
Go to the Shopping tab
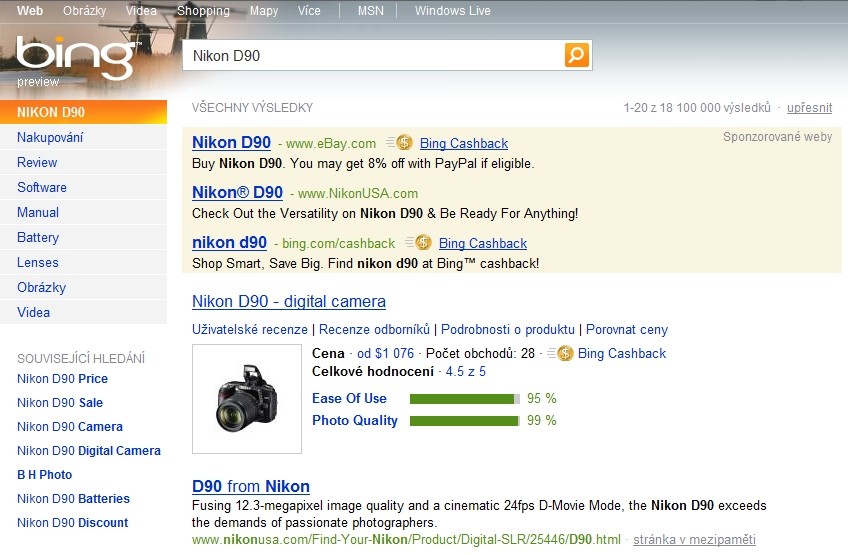click(203, 10)
